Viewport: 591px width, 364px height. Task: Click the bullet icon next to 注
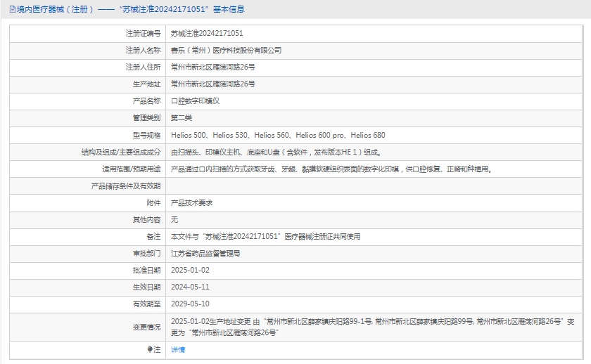coord(150,349)
